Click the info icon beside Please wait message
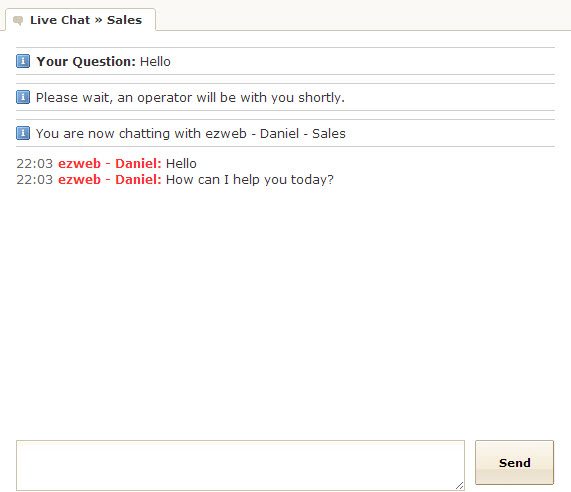 pos(23,97)
